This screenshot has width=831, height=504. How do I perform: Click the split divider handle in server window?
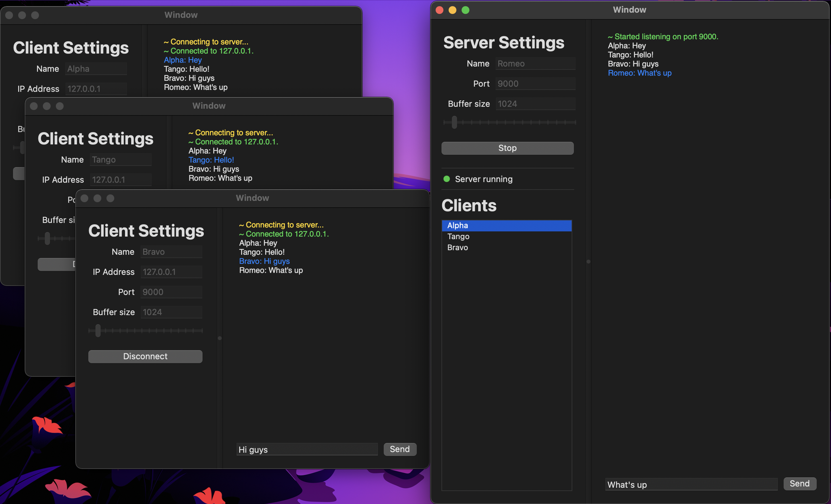click(x=588, y=262)
